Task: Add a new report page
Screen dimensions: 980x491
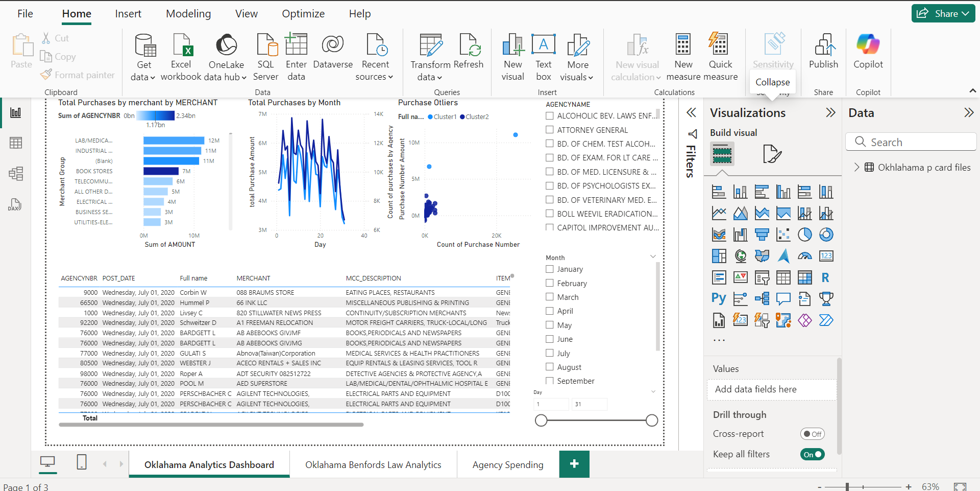Action: coord(574,464)
